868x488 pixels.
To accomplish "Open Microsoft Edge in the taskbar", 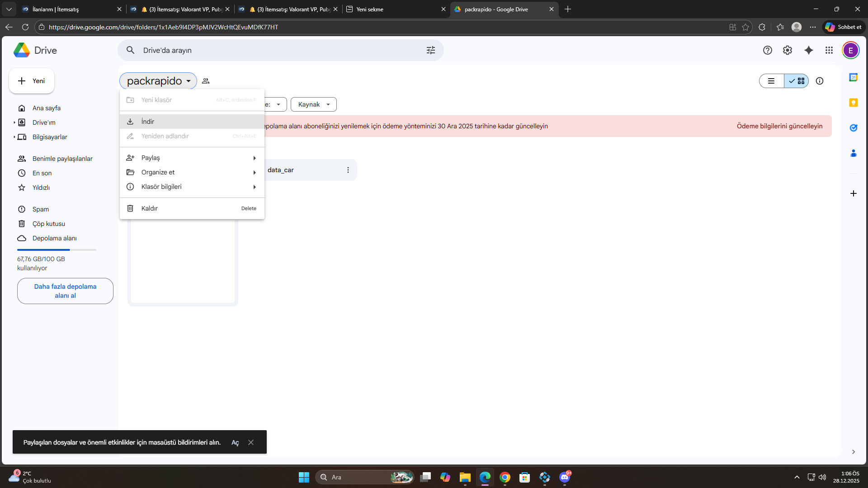I will (x=485, y=477).
